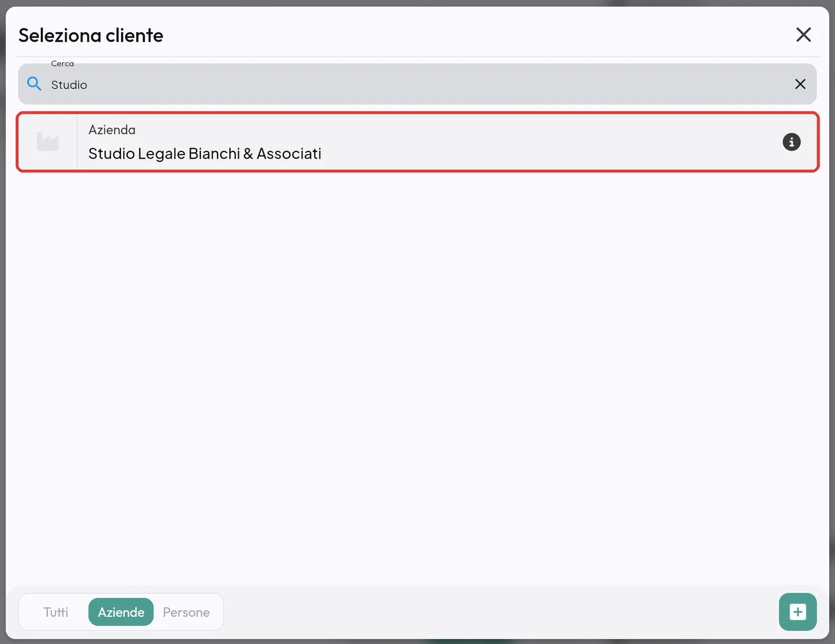Image resolution: width=835 pixels, height=644 pixels.
Task: Click the blue search magnifier icon
Action: tap(34, 84)
